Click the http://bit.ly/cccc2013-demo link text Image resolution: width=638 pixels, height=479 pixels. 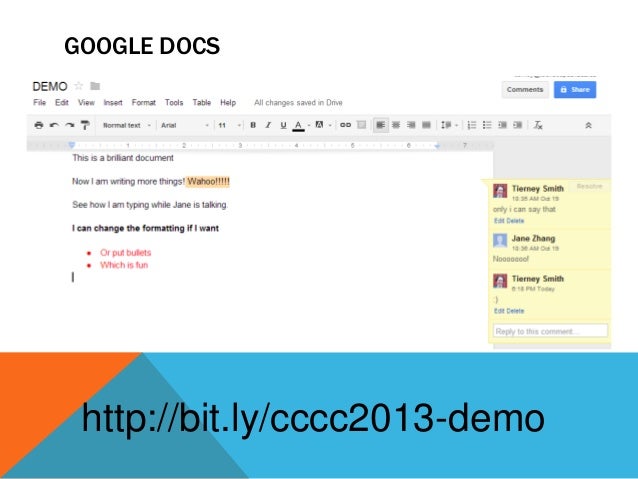(313, 418)
